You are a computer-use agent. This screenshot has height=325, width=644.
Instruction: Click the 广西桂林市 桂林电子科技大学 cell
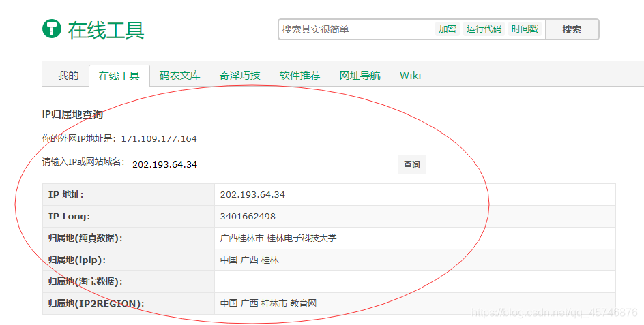(x=415, y=238)
